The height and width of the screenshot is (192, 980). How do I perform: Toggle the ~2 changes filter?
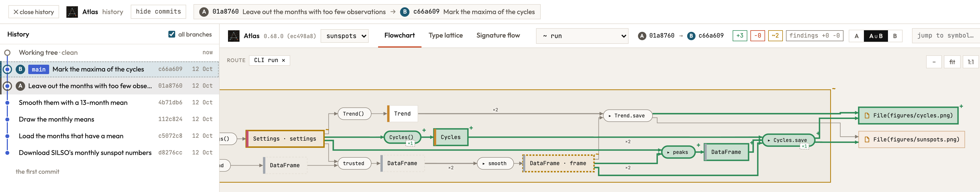click(x=775, y=36)
